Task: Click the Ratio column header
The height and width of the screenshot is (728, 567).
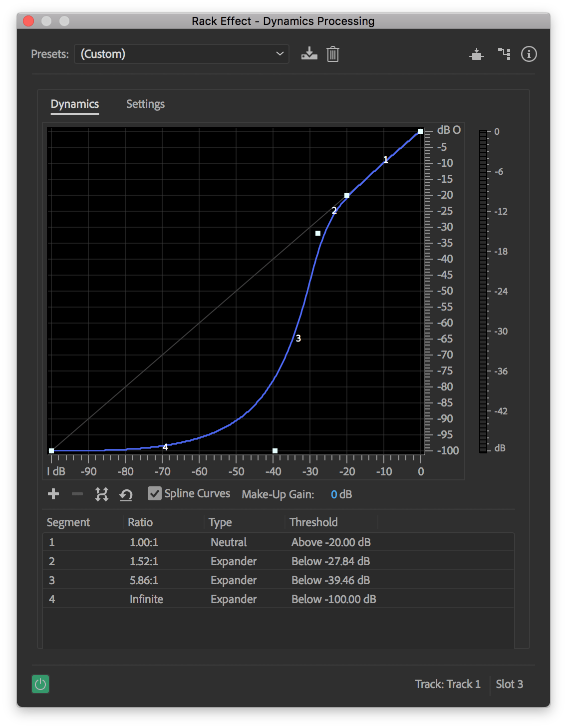Action: tap(140, 522)
